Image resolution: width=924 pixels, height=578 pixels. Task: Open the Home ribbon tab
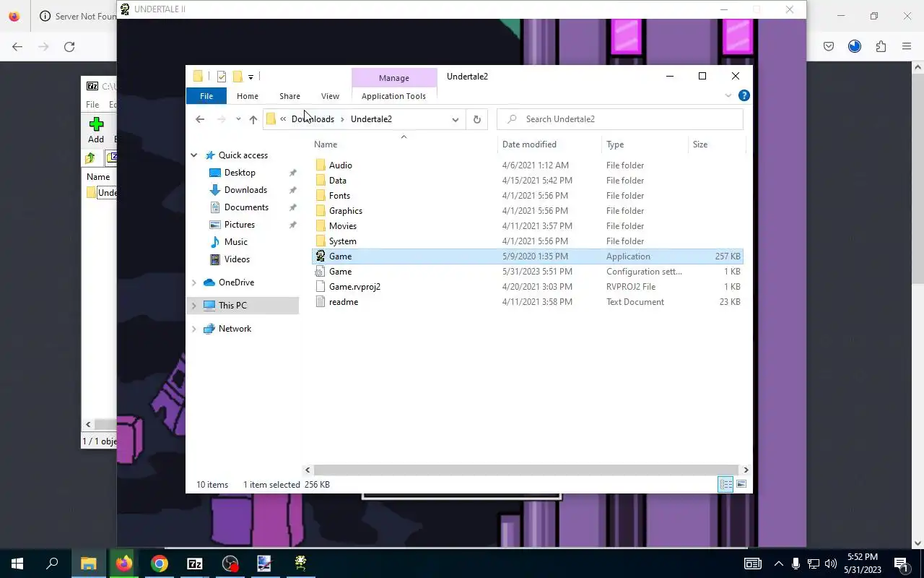click(x=248, y=96)
